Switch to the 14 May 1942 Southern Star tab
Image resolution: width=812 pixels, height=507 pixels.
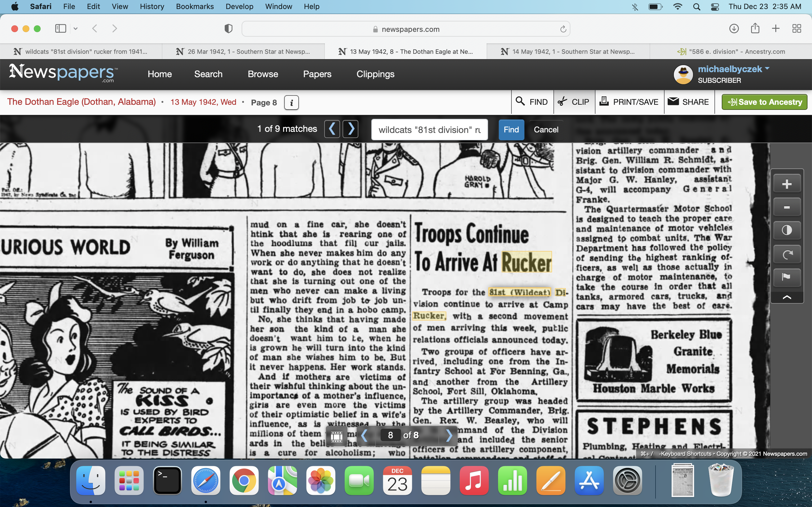point(568,52)
